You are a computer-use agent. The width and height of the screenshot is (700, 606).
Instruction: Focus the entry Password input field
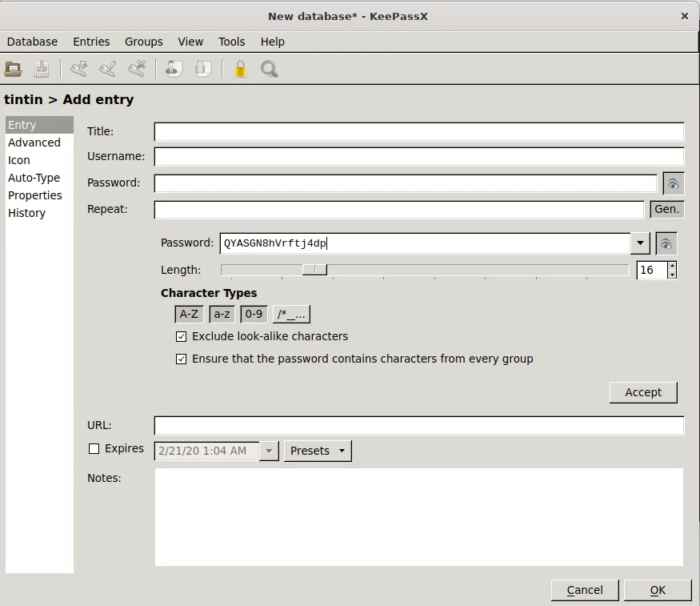[x=406, y=183]
